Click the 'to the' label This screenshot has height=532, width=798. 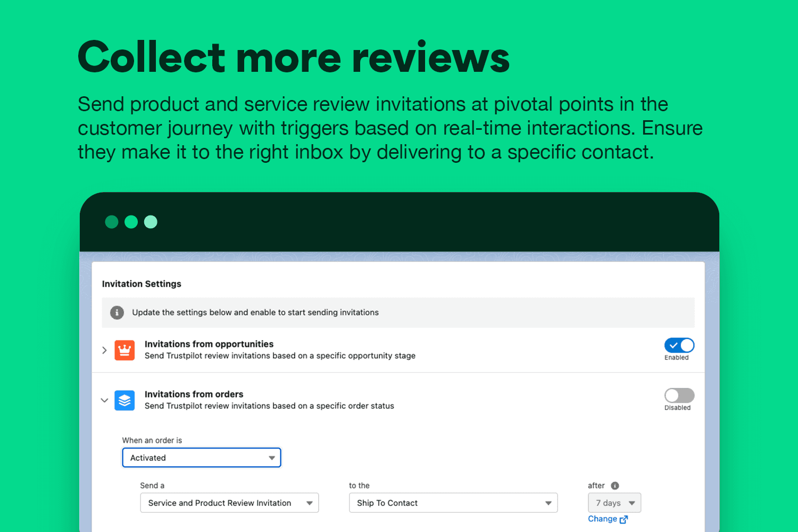point(359,486)
